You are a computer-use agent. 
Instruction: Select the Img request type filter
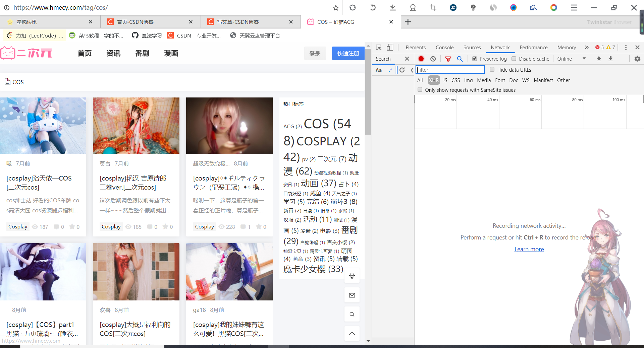tap(468, 80)
